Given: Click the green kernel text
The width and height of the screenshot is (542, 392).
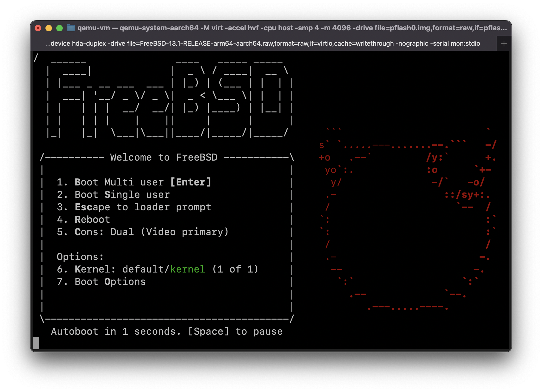Looking at the screenshot, I should 187,269.
